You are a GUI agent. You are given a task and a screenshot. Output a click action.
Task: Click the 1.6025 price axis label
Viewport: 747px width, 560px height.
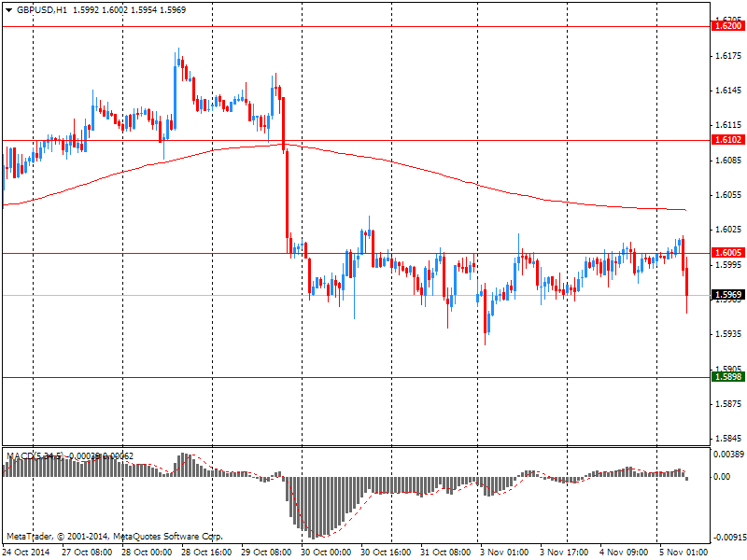728,230
